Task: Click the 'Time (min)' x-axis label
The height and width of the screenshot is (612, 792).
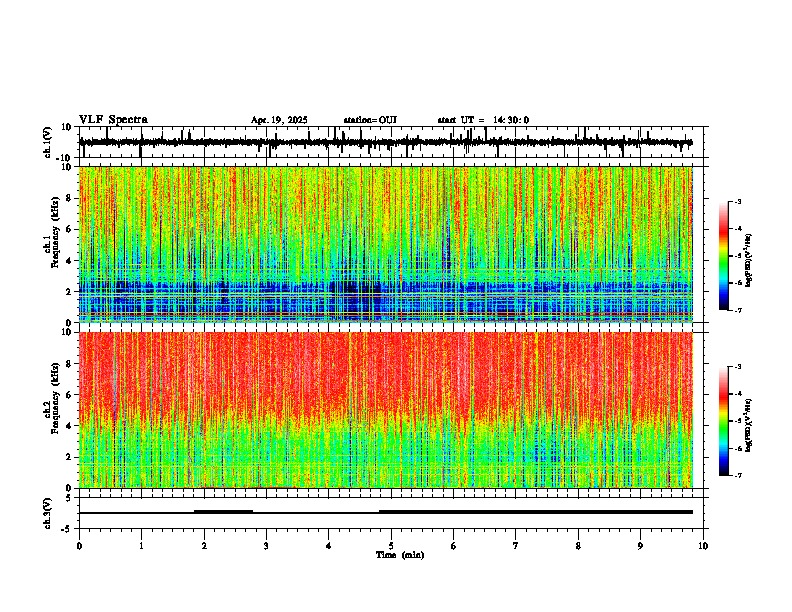Action: pyautogui.click(x=400, y=555)
